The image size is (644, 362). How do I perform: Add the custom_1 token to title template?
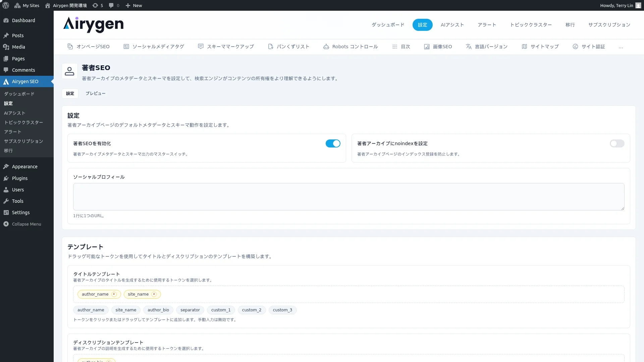[221, 310]
